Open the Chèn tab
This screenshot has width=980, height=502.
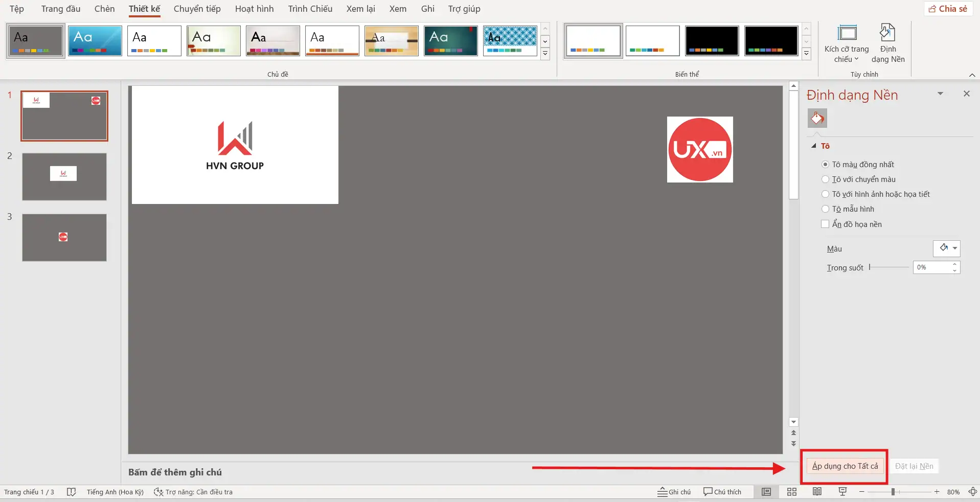pos(104,9)
